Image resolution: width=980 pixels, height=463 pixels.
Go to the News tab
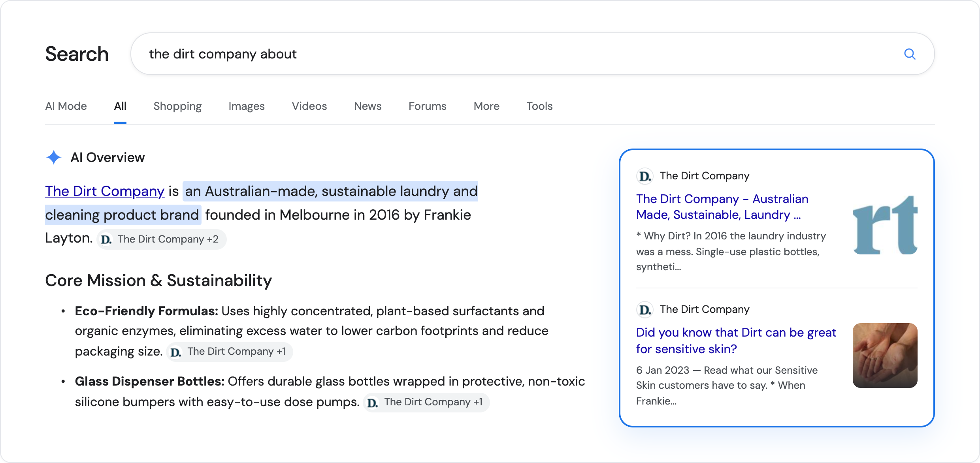(368, 106)
